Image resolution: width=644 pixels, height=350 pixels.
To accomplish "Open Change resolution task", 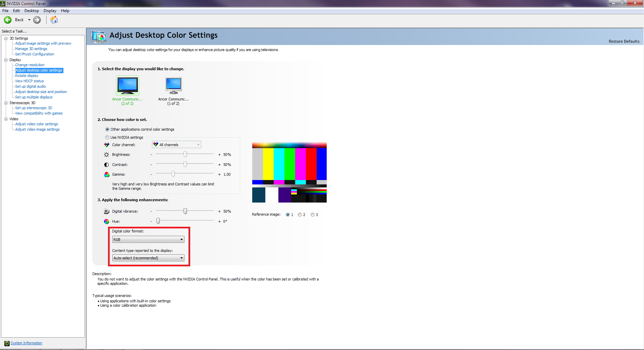I will 30,65.
